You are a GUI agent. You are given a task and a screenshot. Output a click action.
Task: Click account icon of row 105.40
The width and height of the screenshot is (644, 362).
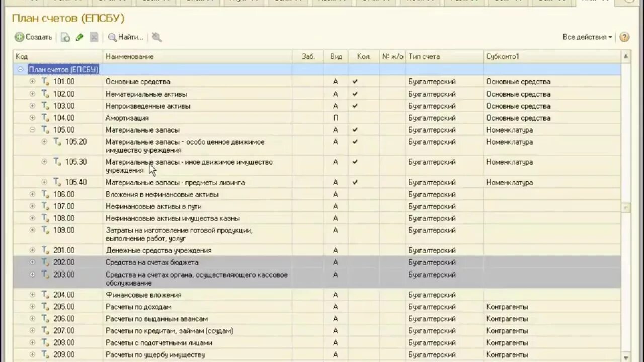(57, 182)
